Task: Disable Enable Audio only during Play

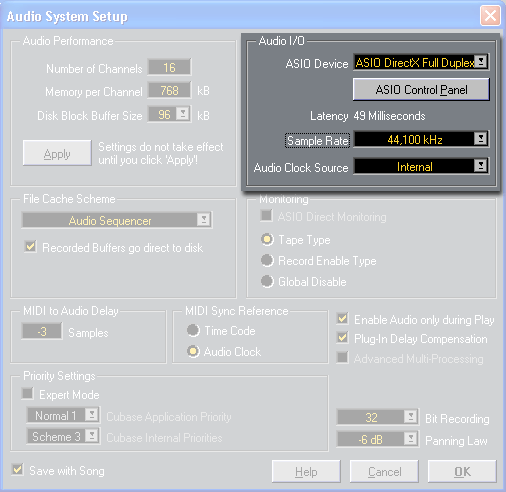Action: 342,319
